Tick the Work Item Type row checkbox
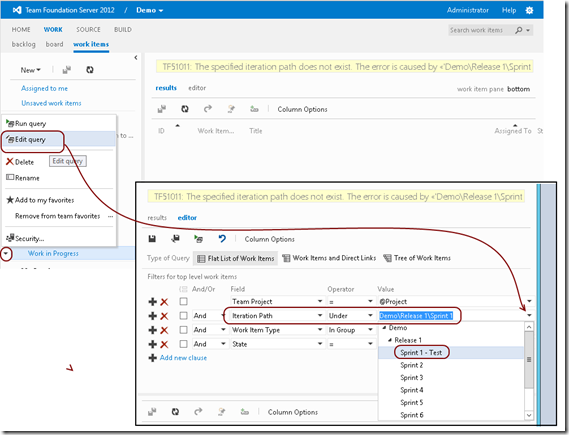The width and height of the screenshot is (569, 435). pos(184,330)
